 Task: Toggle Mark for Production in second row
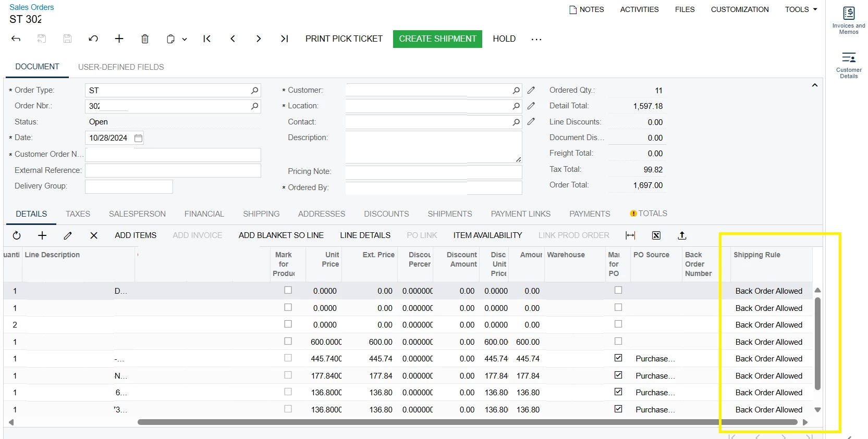click(288, 307)
